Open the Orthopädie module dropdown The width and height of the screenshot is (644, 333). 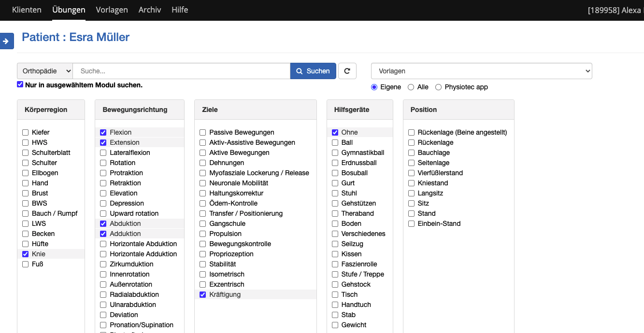pyautogui.click(x=44, y=70)
